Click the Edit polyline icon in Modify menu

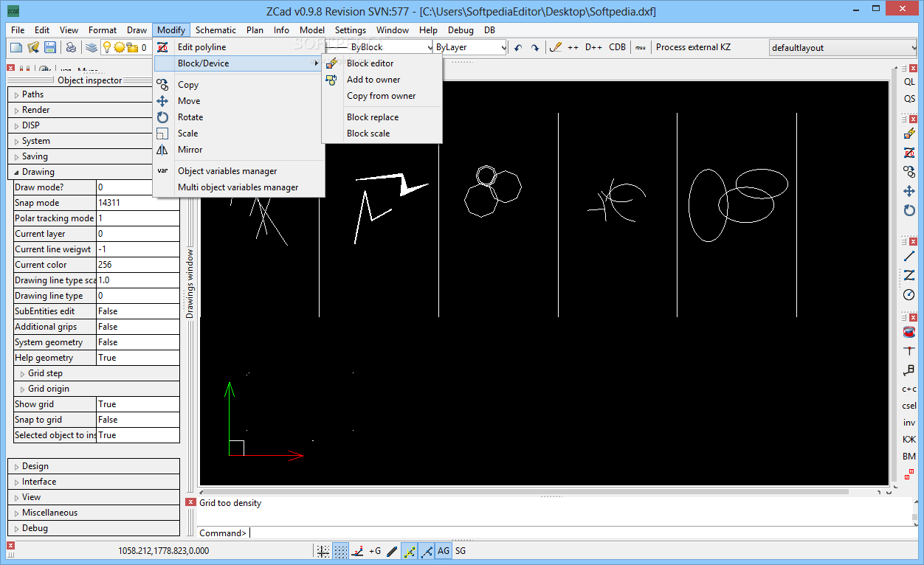point(163,47)
